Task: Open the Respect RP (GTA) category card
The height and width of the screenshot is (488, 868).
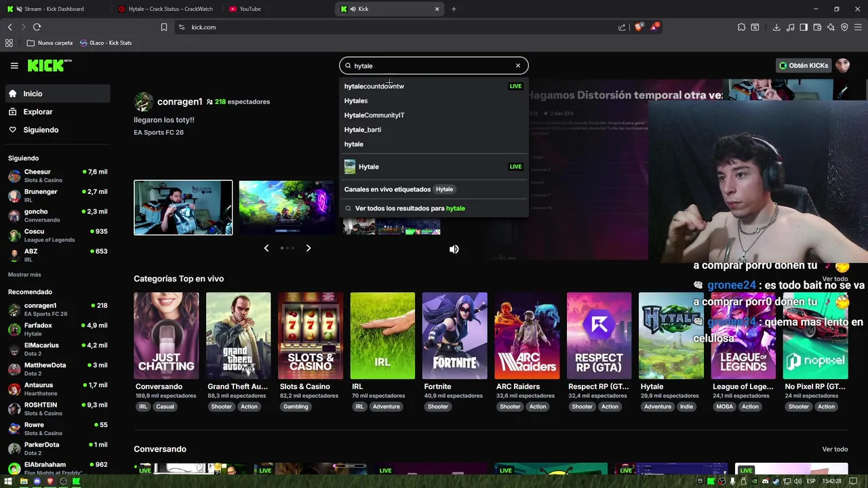Action: pyautogui.click(x=599, y=335)
